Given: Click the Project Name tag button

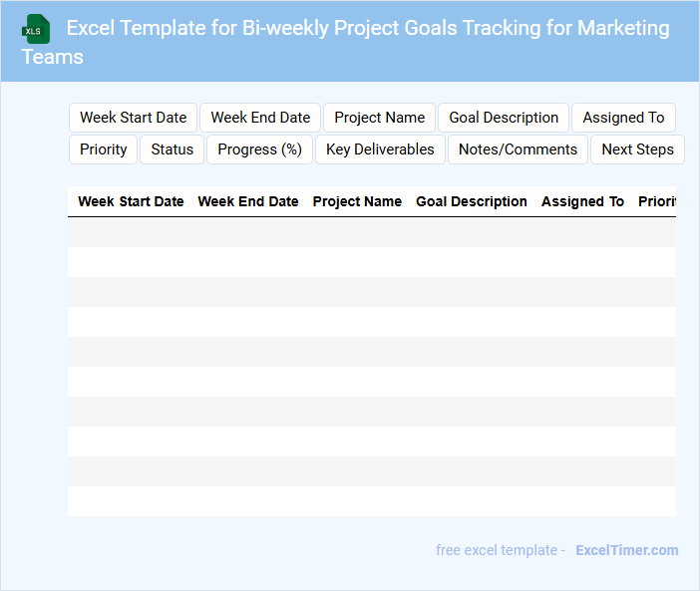Looking at the screenshot, I should point(379,118).
